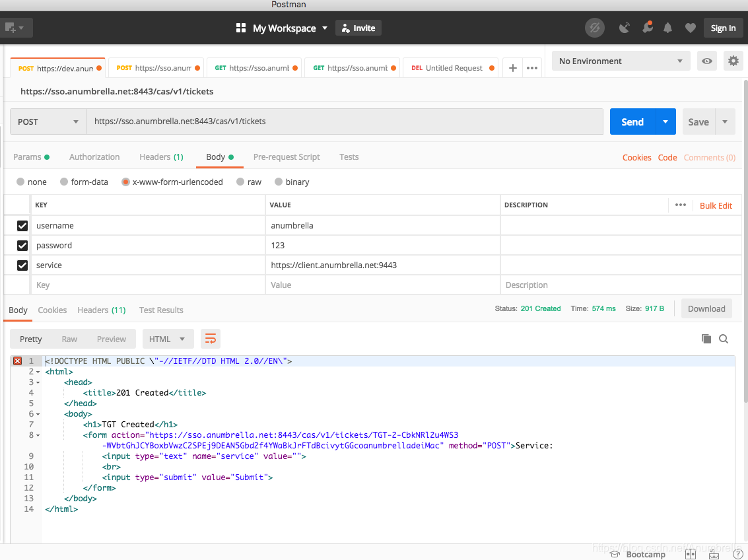The image size is (748, 560).
Task: Select x-www-form-urlencoded body type
Action: (x=125, y=182)
